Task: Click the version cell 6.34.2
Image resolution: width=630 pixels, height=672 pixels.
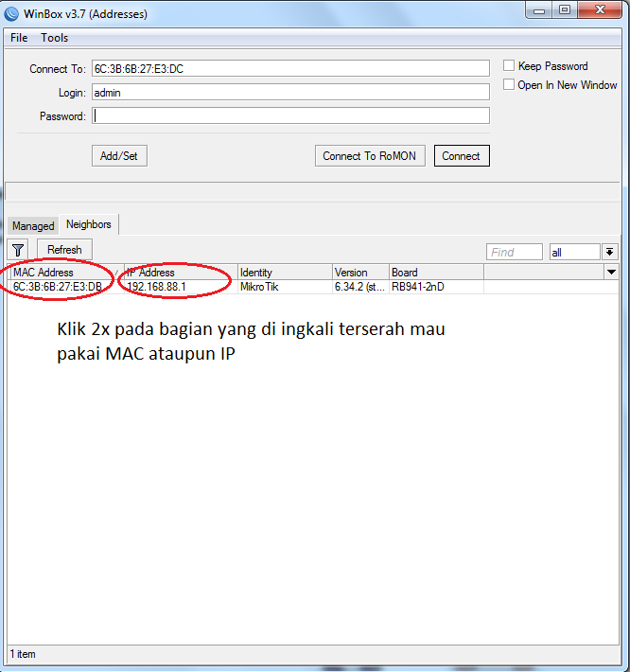Action: pos(360,287)
